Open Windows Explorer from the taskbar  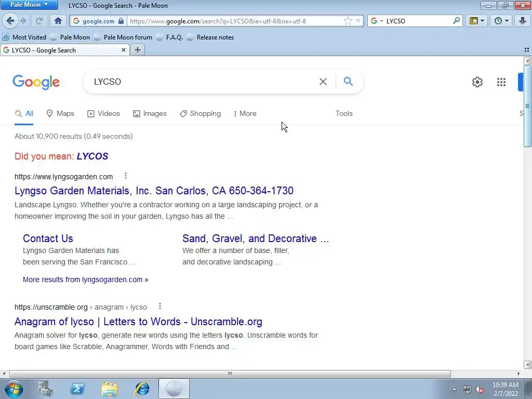pyautogui.click(x=110, y=389)
